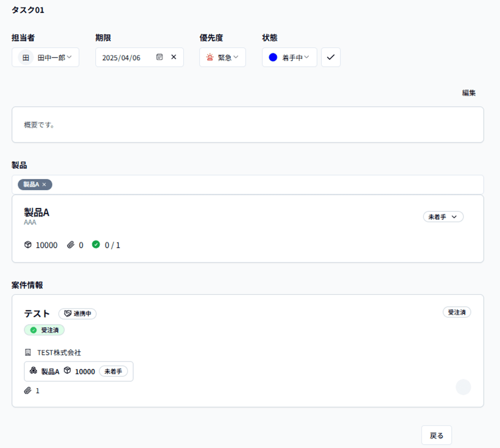
Task: Click the 連携中 badge next to テスト
Action: coord(78,313)
